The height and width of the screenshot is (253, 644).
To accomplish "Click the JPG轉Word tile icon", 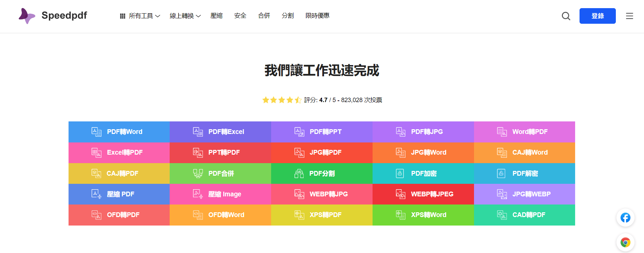I will [x=401, y=153].
